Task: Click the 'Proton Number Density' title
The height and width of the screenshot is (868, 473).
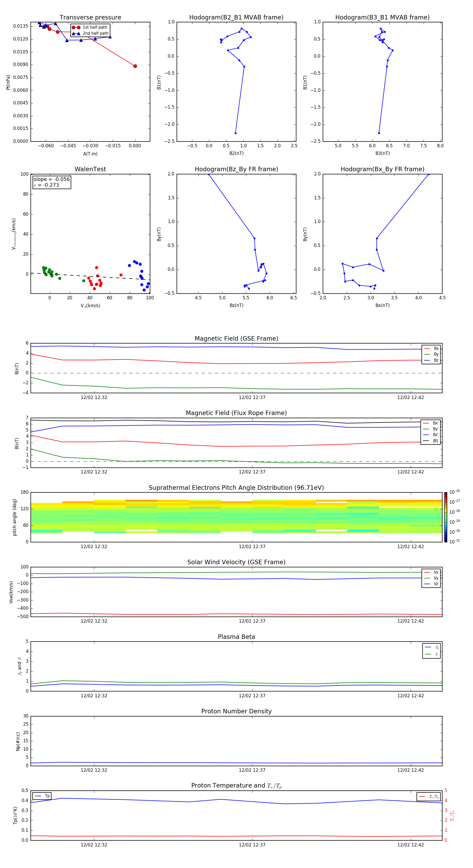Action: [236, 711]
